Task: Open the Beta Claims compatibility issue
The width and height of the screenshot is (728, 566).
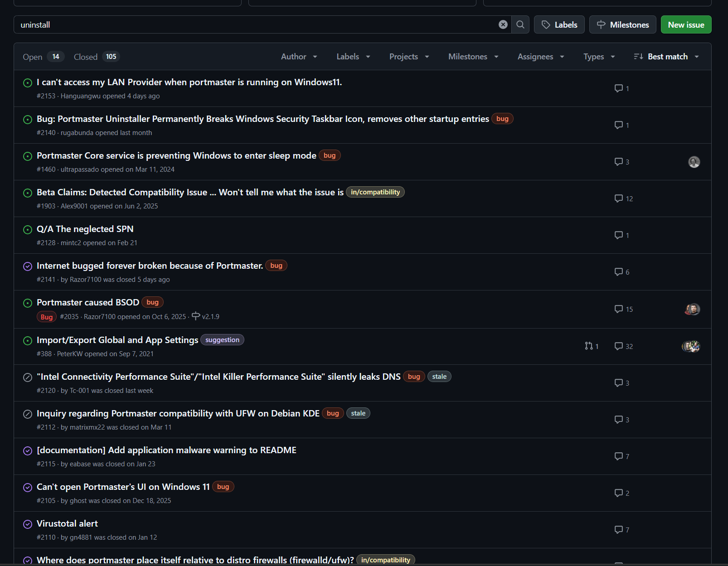Action: [x=190, y=192]
